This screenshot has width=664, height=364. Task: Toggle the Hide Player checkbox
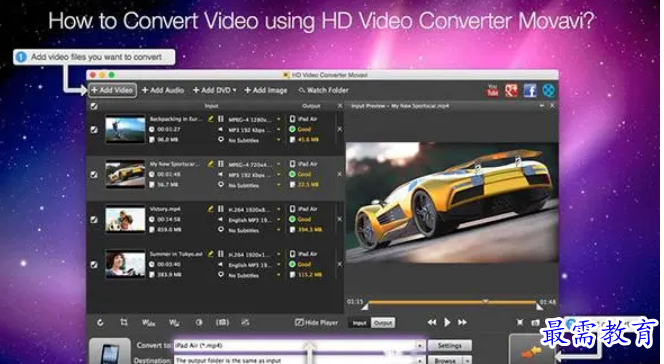[299, 323]
